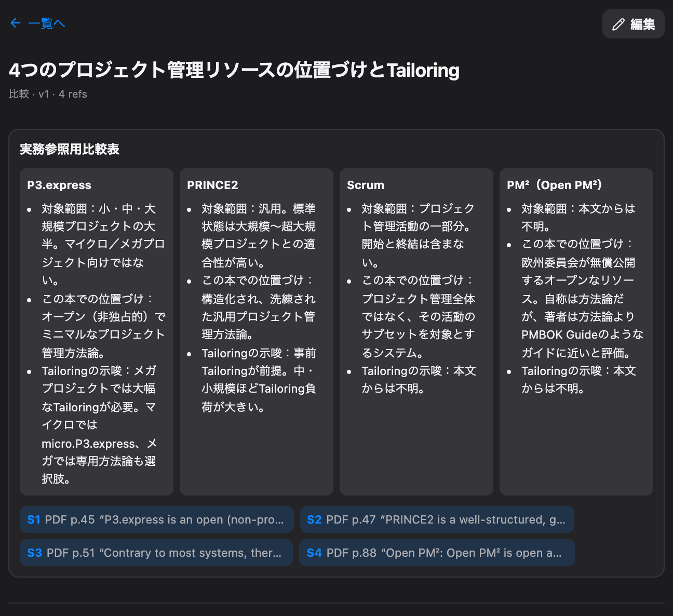
Task: Open source chip S2 PDF p.47
Action: (437, 519)
